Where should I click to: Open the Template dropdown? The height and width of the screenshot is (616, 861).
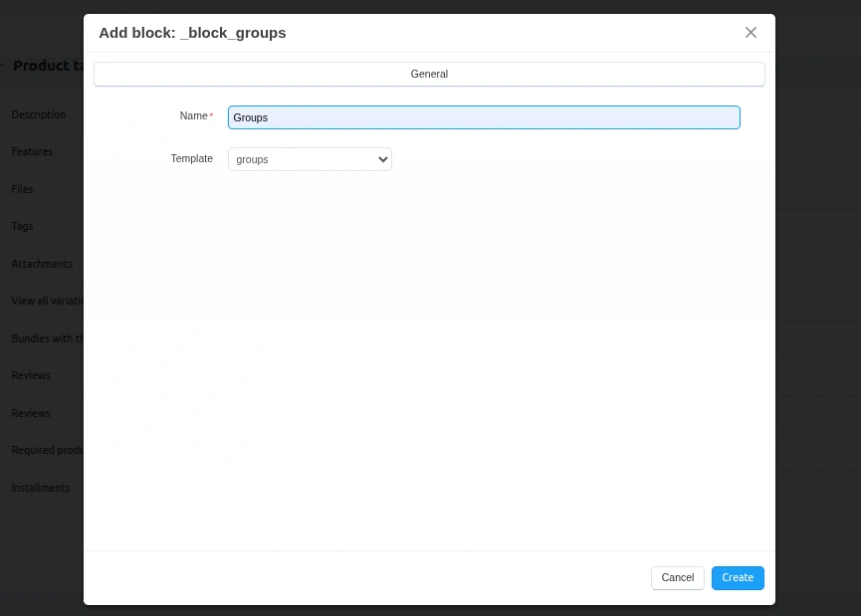310,159
